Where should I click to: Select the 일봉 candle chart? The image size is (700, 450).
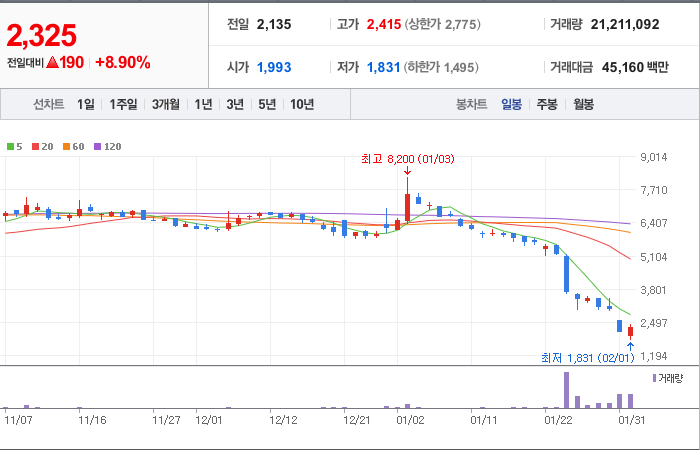(511, 104)
